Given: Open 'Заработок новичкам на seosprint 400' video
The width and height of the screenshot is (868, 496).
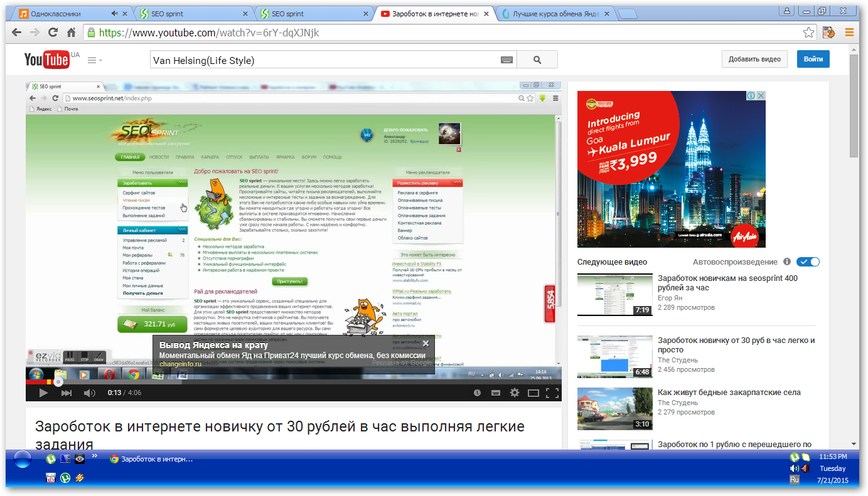Looking at the screenshot, I should click(x=727, y=283).
